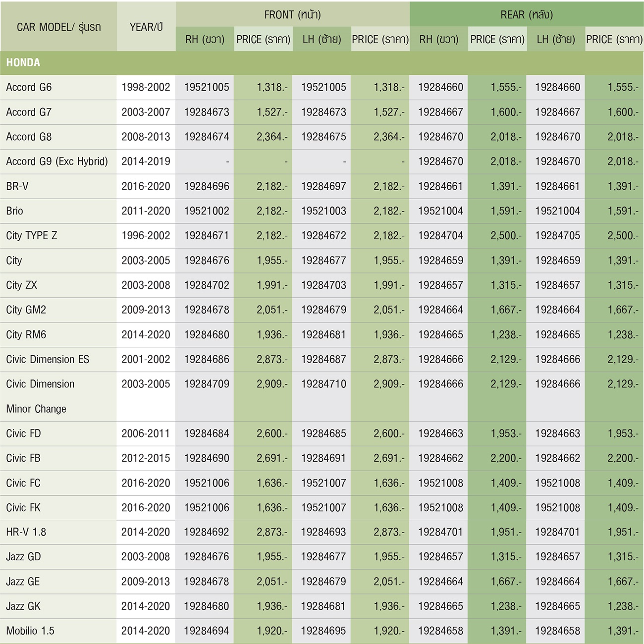Screen dimensions: 644x644
Task: Select front LH part number 19284675
Action: tap(323, 137)
